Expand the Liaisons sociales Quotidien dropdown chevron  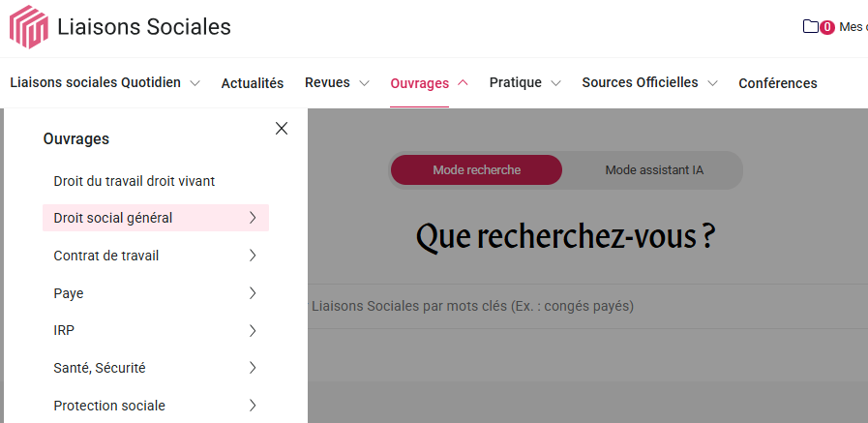pyautogui.click(x=195, y=83)
